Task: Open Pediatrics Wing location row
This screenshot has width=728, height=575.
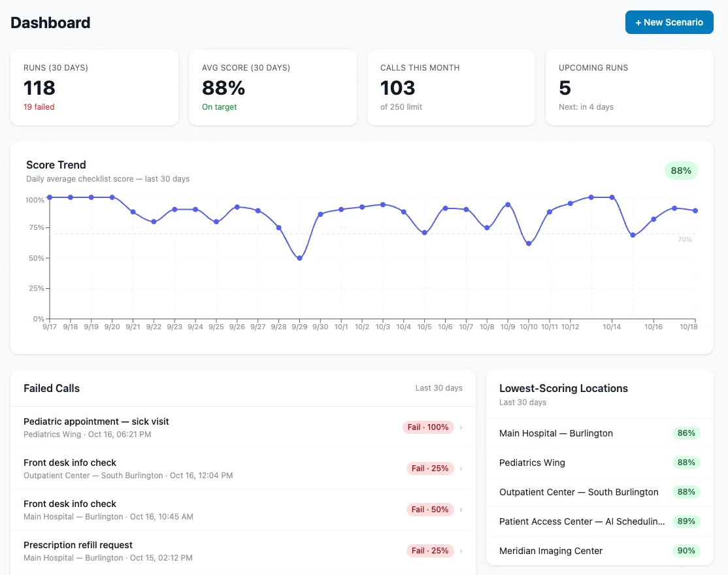Action: point(599,463)
